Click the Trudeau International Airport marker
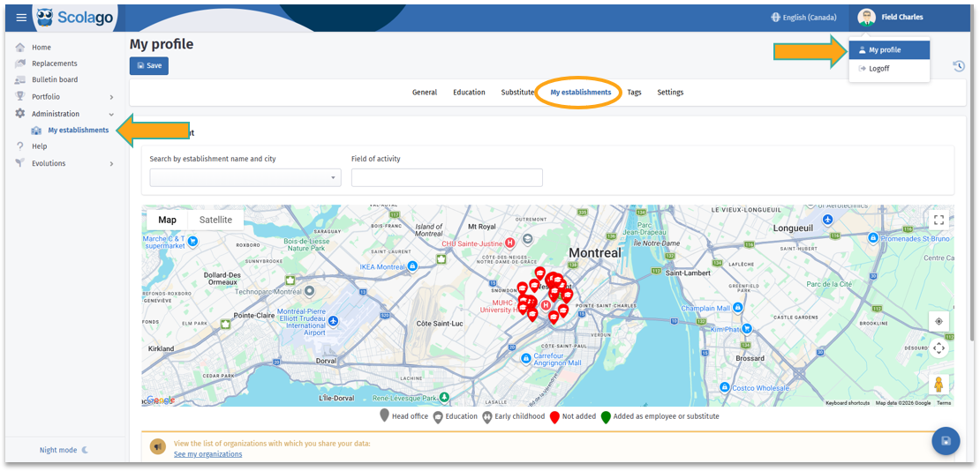Screen dimensions: 980x471 pyautogui.click(x=333, y=320)
